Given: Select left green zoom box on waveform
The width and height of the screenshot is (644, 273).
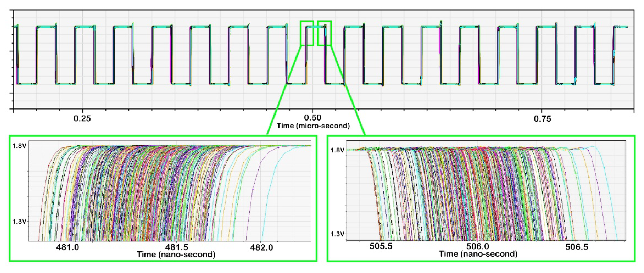Looking at the screenshot, I should [307, 33].
